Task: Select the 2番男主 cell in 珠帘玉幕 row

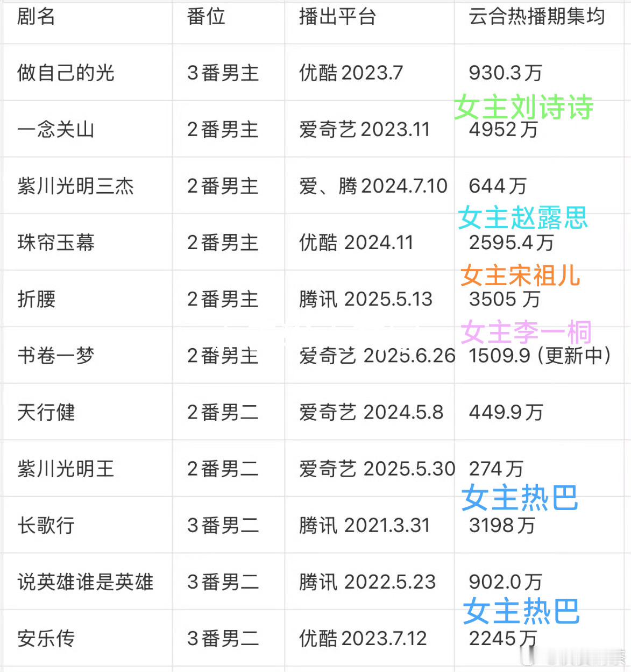Action: click(x=223, y=243)
